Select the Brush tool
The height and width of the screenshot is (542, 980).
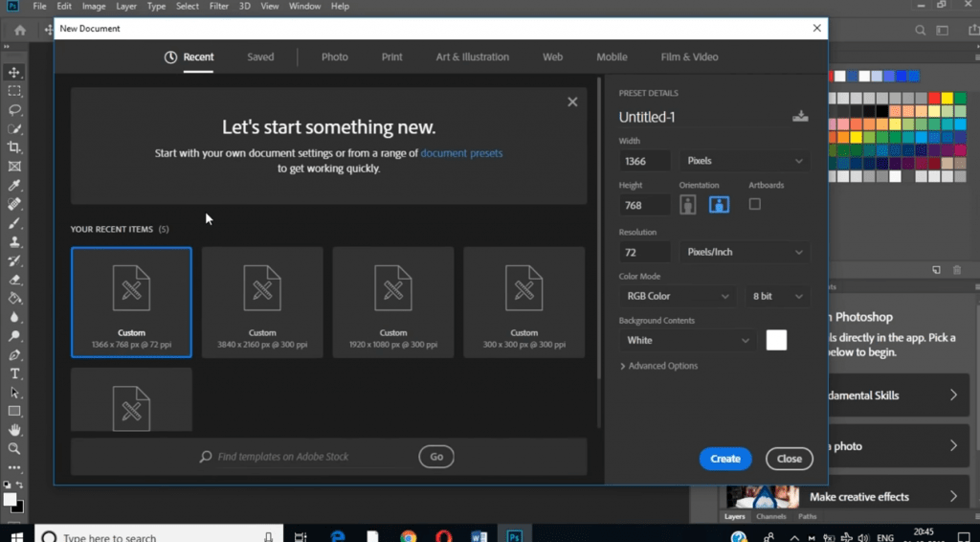click(x=14, y=223)
